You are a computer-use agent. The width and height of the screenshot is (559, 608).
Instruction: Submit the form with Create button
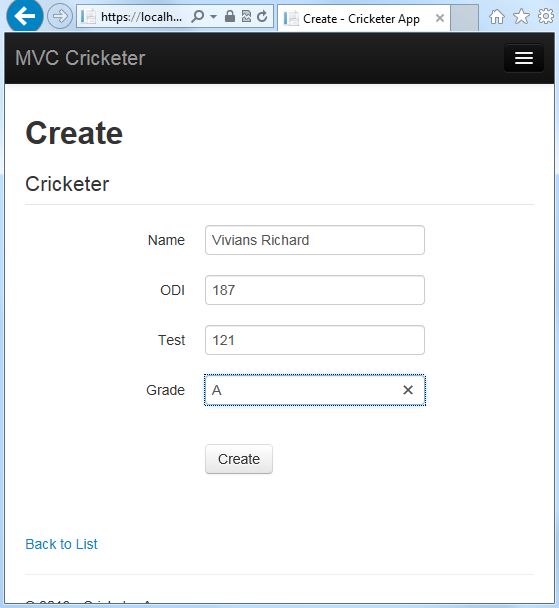239,459
